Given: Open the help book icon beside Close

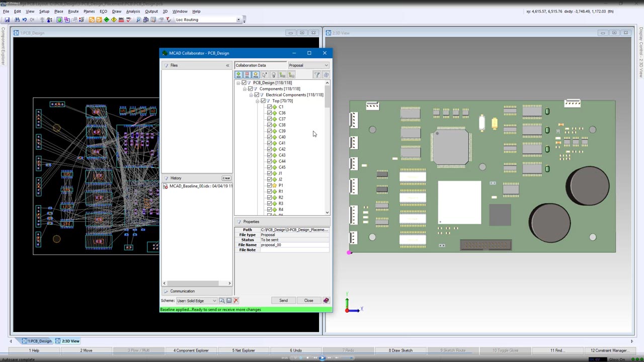Looking at the screenshot, I should [x=326, y=301].
